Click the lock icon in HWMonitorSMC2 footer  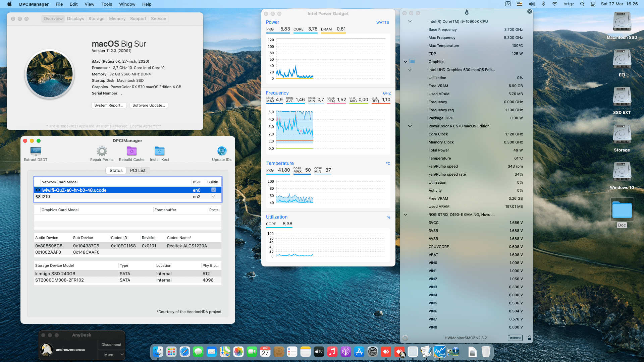(529, 338)
